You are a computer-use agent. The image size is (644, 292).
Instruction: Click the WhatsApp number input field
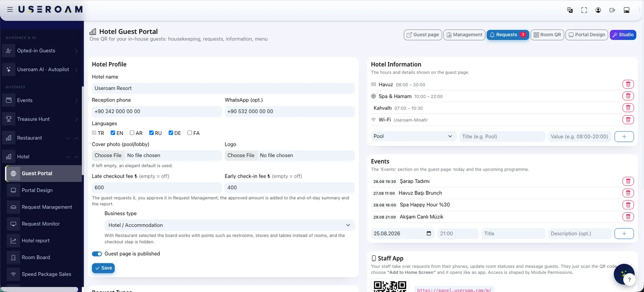click(289, 112)
